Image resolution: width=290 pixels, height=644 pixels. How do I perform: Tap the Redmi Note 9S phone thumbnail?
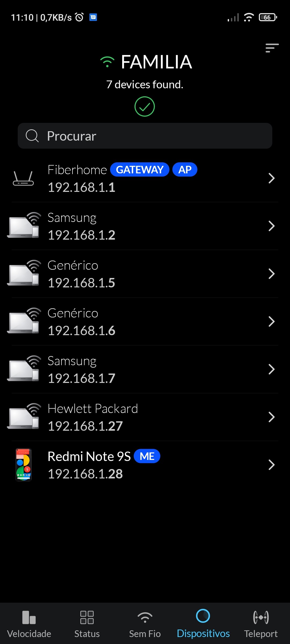coord(24,465)
